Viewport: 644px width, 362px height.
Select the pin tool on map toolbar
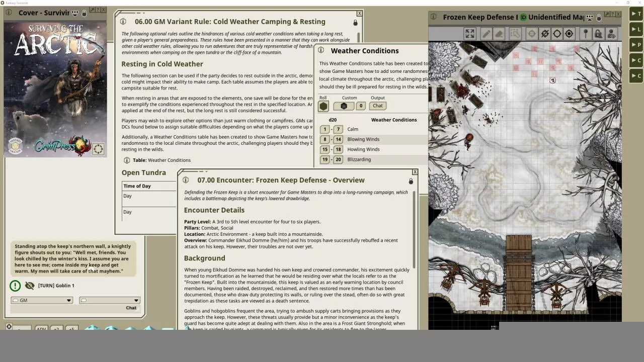[586, 34]
